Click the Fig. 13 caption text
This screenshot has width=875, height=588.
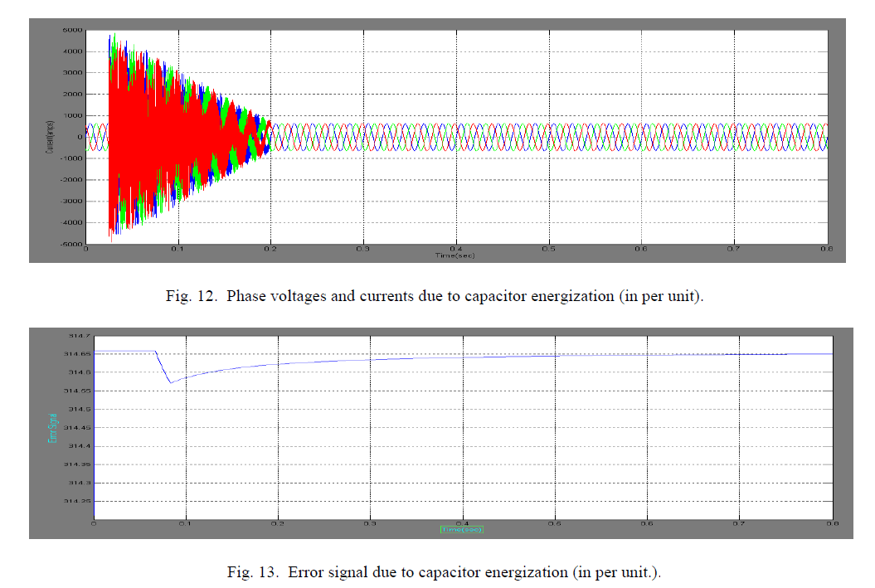pos(445,572)
